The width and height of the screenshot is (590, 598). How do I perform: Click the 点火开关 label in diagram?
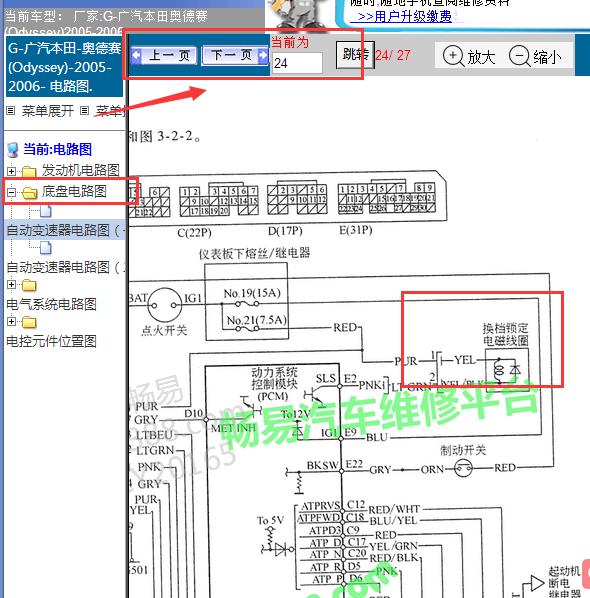point(164,330)
